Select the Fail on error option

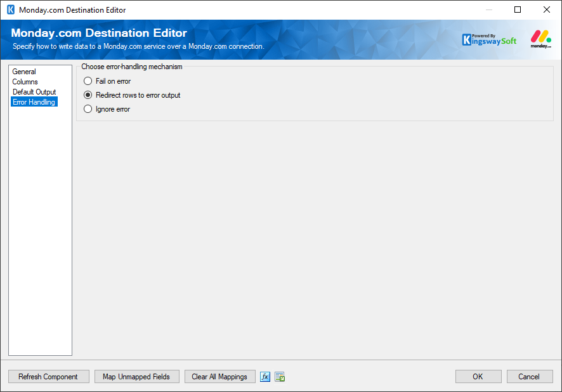click(x=107, y=81)
